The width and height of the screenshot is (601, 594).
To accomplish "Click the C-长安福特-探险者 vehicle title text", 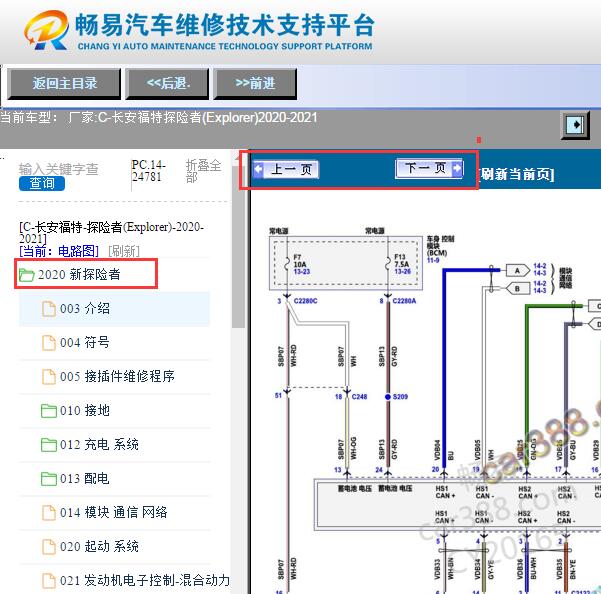I will [111, 232].
